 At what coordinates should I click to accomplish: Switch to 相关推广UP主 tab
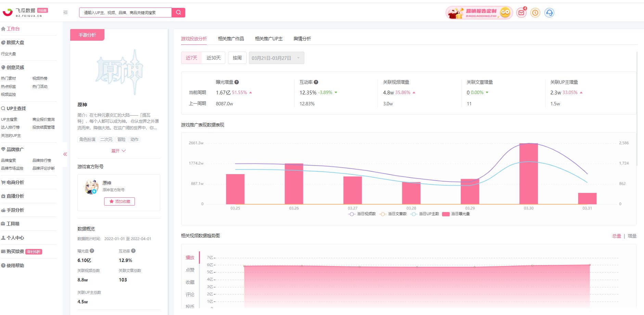[269, 39]
